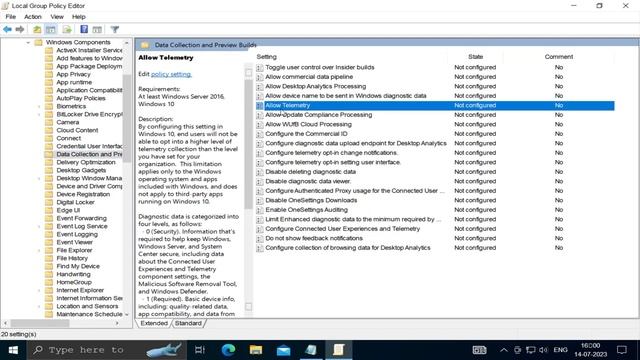The width and height of the screenshot is (640, 360).
Task: Click folder icon next to App Privacy
Action: click(x=49, y=74)
